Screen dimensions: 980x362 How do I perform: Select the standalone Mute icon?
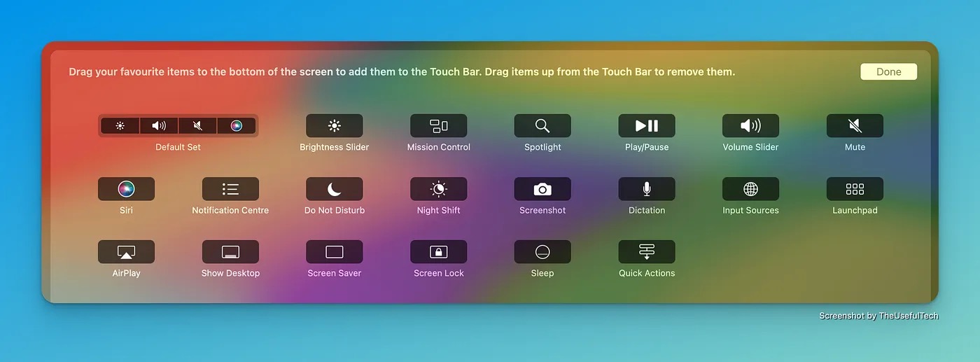pyautogui.click(x=855, y=126)
